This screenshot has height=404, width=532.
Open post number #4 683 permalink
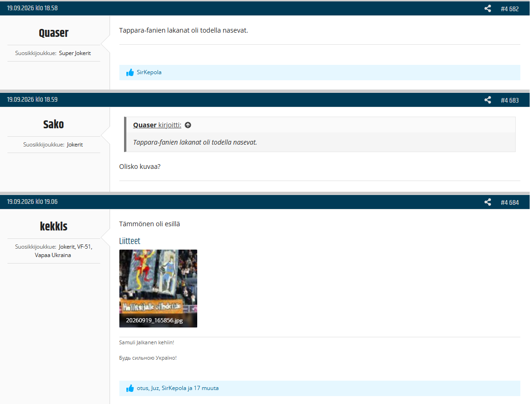(510, 100)
